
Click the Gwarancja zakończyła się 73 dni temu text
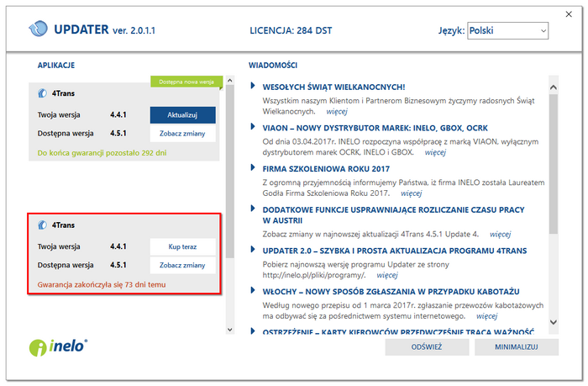102,285
